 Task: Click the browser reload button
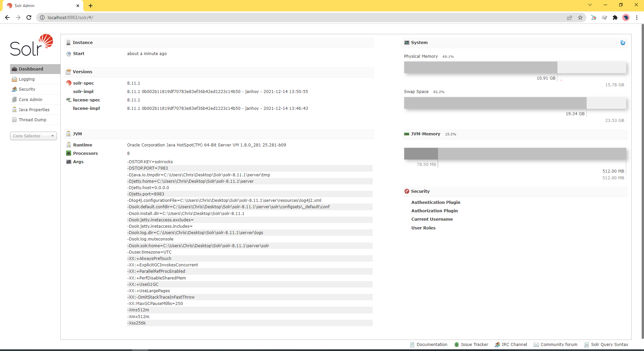pos(29,17)
